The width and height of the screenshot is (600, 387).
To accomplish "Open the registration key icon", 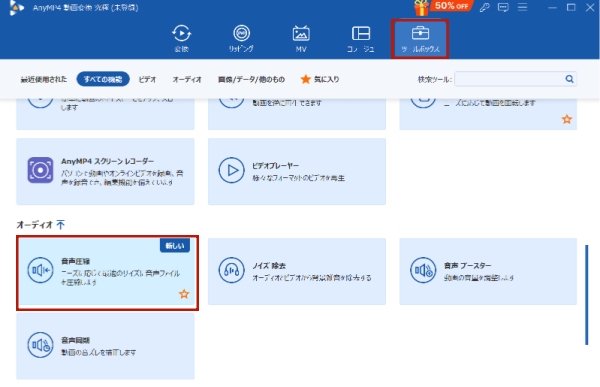I will 484,7.
